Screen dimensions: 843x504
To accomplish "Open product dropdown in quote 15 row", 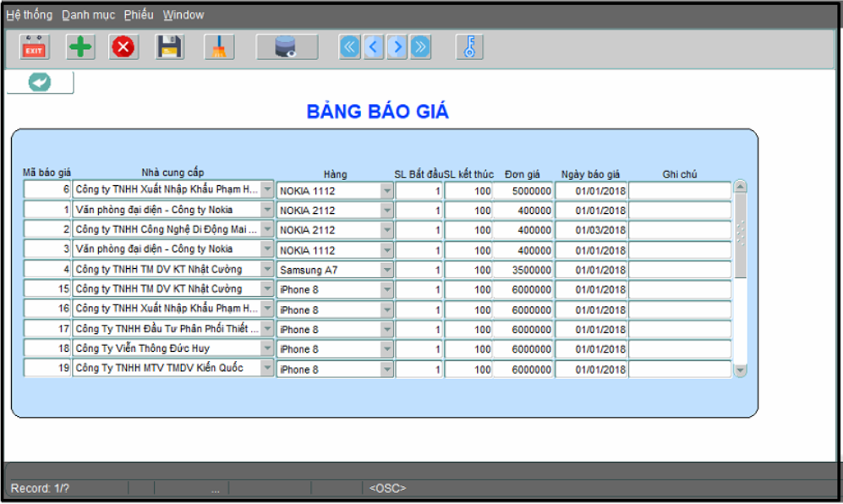I will [x=387, y=289].
